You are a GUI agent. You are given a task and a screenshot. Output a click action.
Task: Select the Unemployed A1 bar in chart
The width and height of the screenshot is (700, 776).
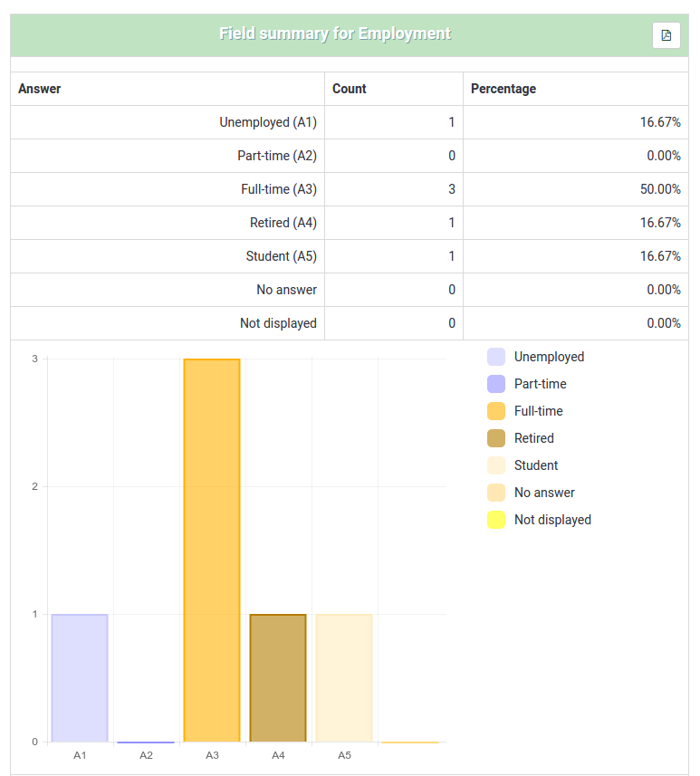coord(80,677)
